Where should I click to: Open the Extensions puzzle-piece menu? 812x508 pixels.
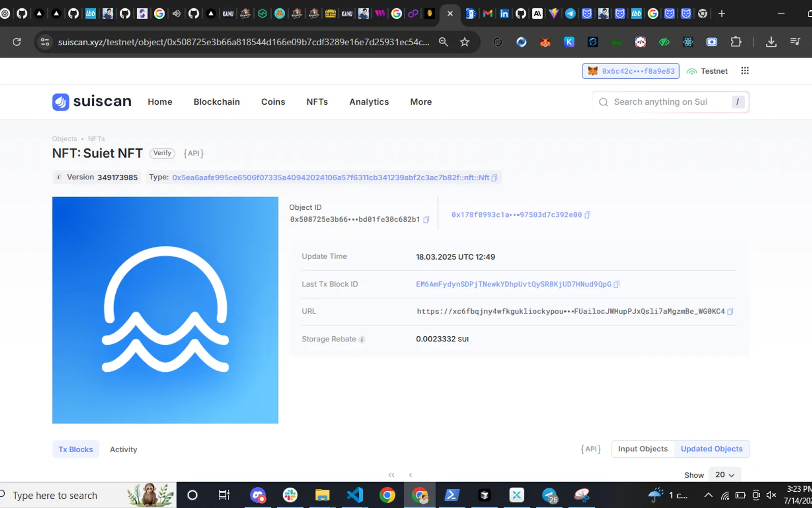pos(736,42)
